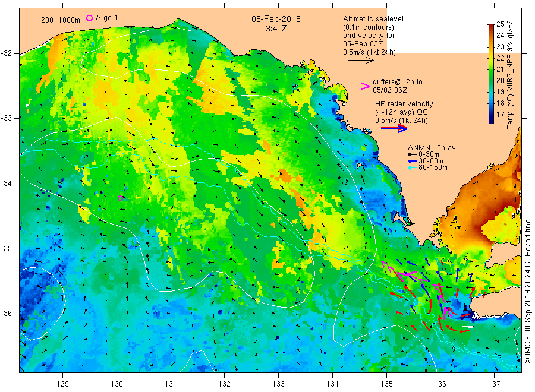535x392 pixels.
Task: Click the magenta drifters arrowhead symbol
Action: (x=366, y=86)
